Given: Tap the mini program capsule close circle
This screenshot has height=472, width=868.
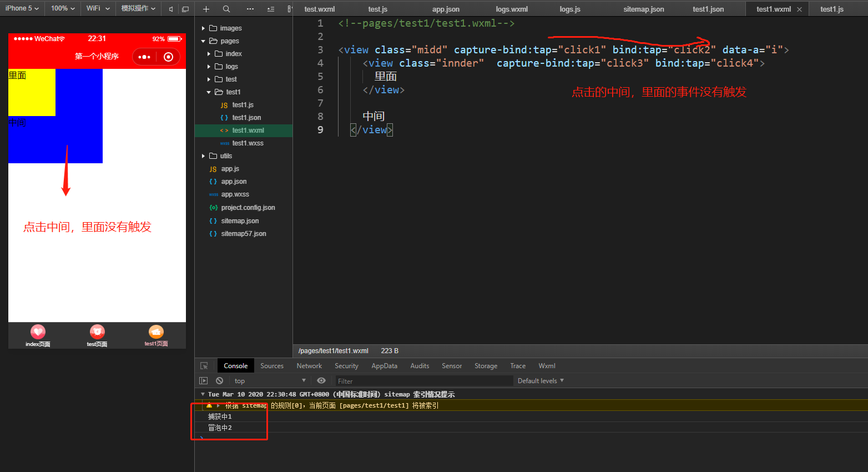Looking at the screenshot, I should click(169, 57).
